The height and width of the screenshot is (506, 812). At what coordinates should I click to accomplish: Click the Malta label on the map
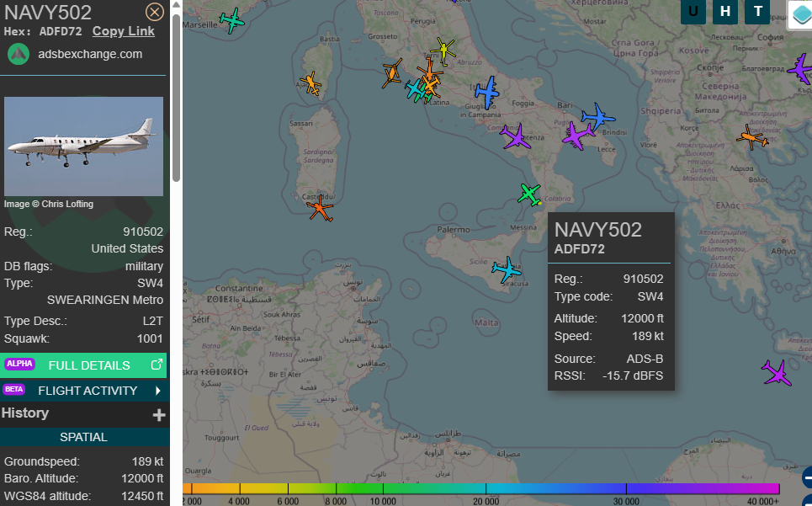click(x=487, y=322)
